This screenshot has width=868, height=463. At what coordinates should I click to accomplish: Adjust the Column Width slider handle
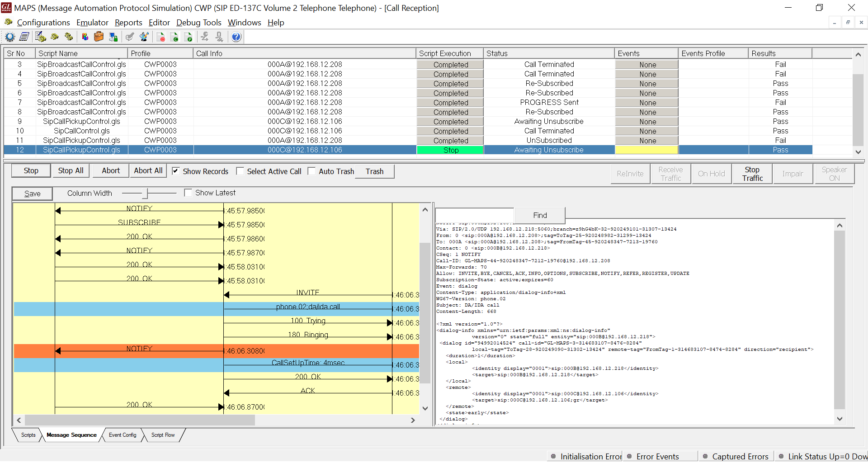click(145, 193)
